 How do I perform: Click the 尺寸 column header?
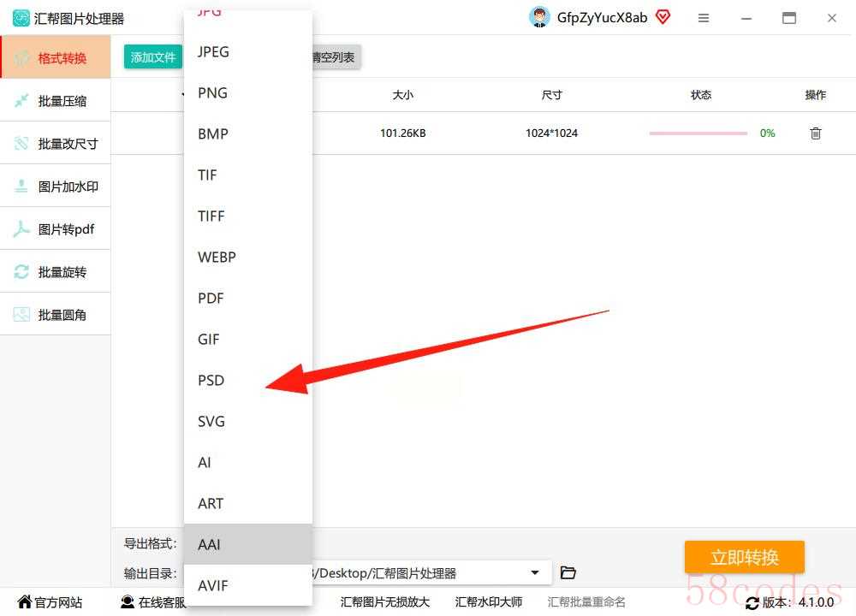tap(551, 95)
